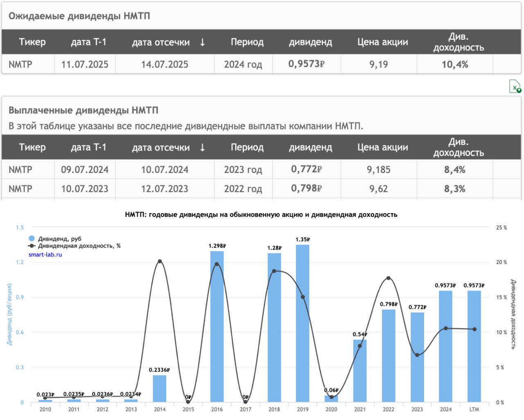Screen dimensions: 524x420
Task: Click the 2023 yield data point on line
Action: point(417,355)
